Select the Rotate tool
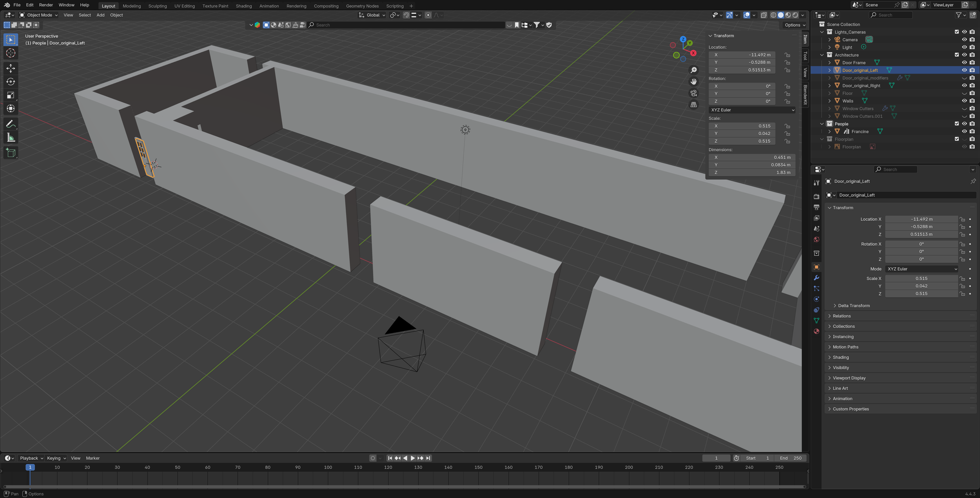Viewport: 980px width, 498px height. [x=11, y=81]
